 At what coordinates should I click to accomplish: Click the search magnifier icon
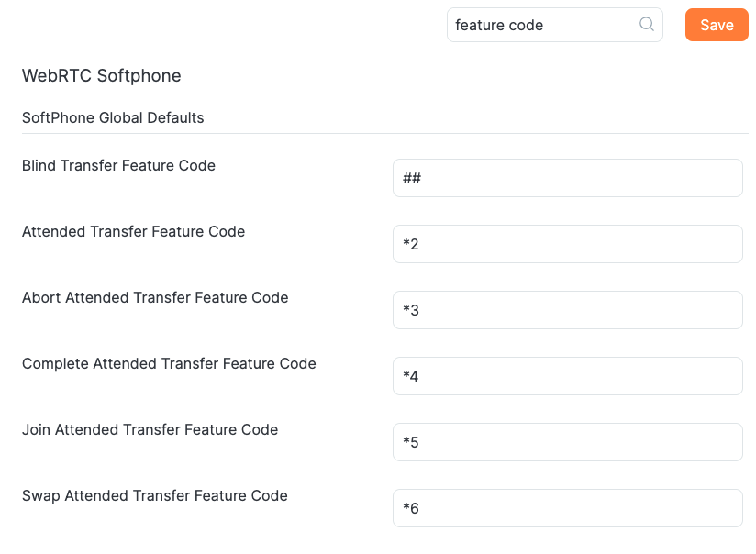647,25
